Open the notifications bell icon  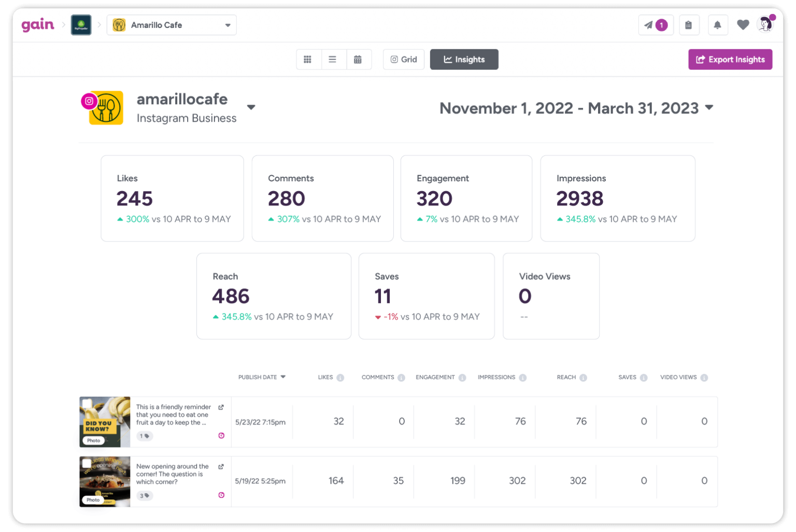tap(718, 24)
